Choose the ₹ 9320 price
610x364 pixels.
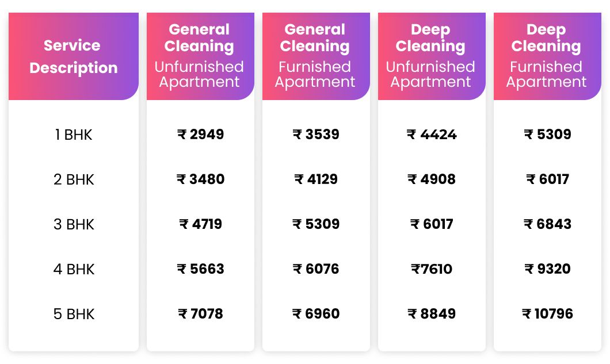547,269
